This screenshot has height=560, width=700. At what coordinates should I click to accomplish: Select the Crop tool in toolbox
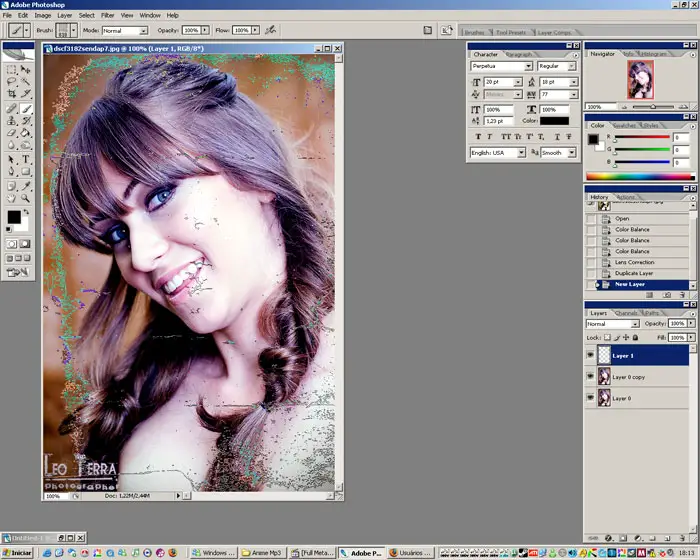click(x=12, y=95)
